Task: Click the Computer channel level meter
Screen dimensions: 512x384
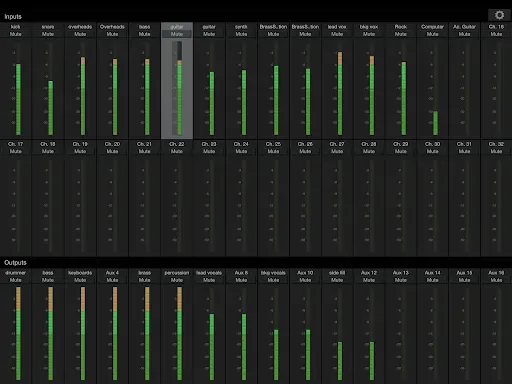Action: [435, 88]
